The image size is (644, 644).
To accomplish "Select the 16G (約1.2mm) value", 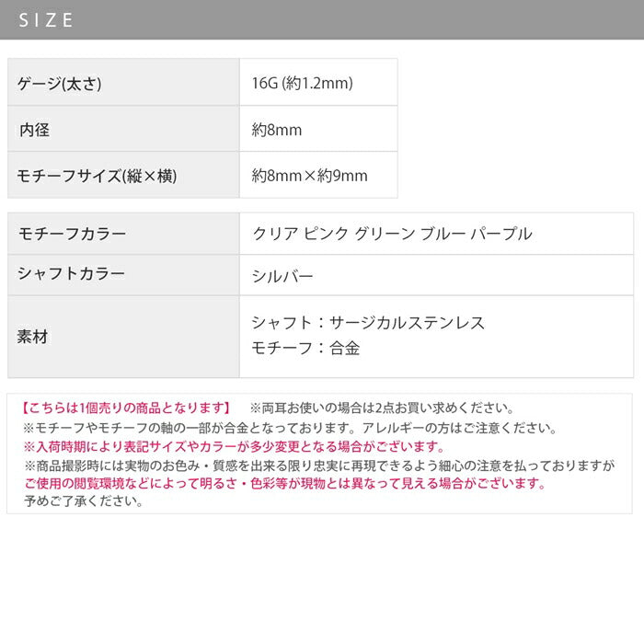I will (303, 84).
